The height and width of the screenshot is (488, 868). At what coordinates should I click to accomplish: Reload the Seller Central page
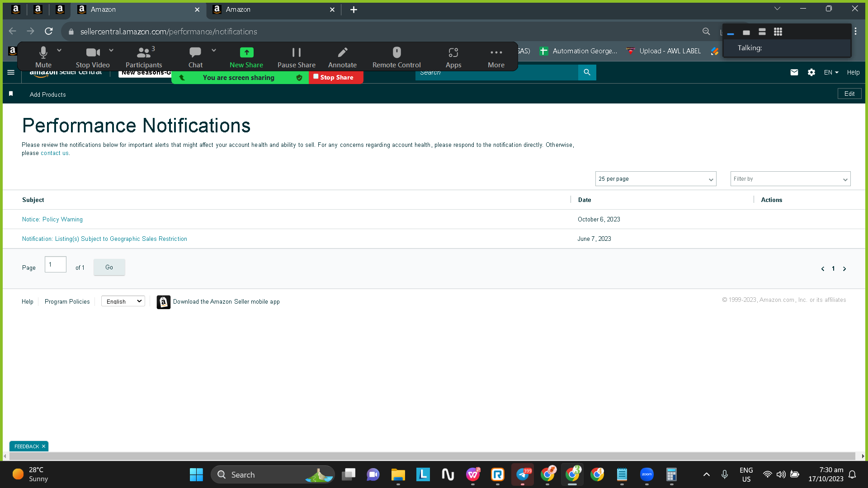49,31
